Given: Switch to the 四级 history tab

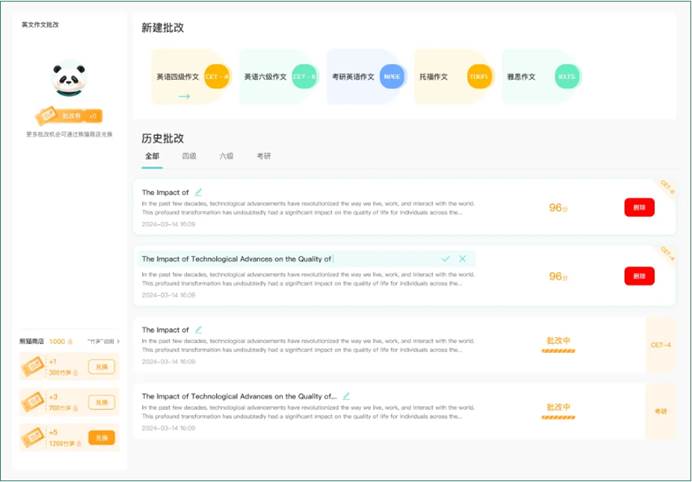Looking at the screenshot, I should (x=189, y=157).
